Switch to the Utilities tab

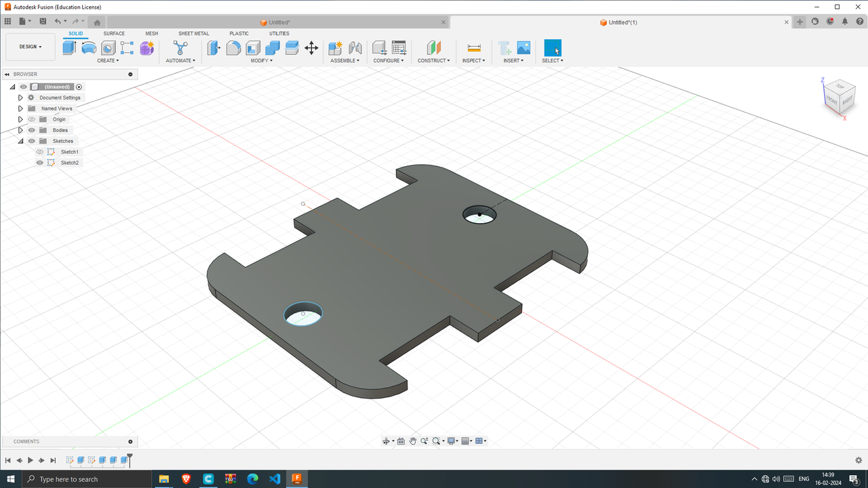coord(279,33)
